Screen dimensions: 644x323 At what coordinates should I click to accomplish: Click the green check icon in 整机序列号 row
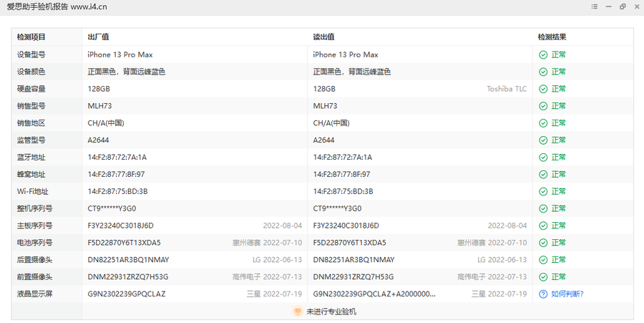pyautogui.click(x=543, y=208)
